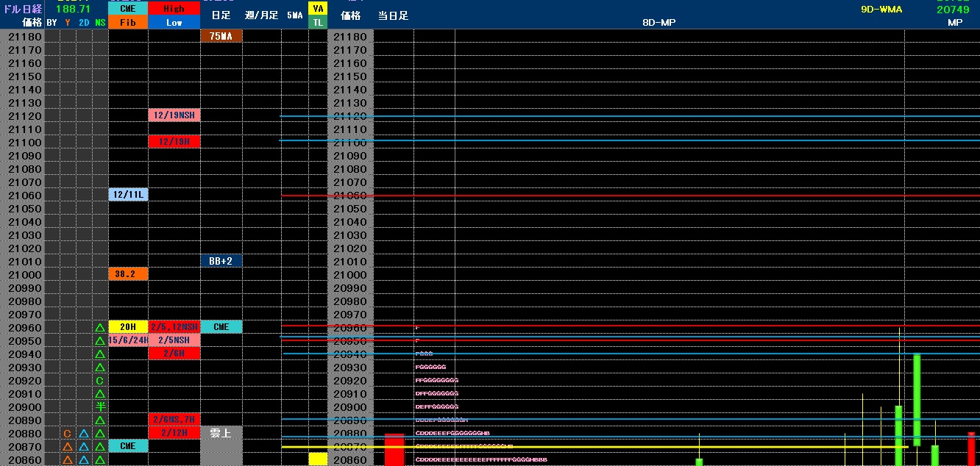Viewport: 980px width, 466px height.
Task: Click the green triangle in the 20910 row
Action: (x=99, y=393)
